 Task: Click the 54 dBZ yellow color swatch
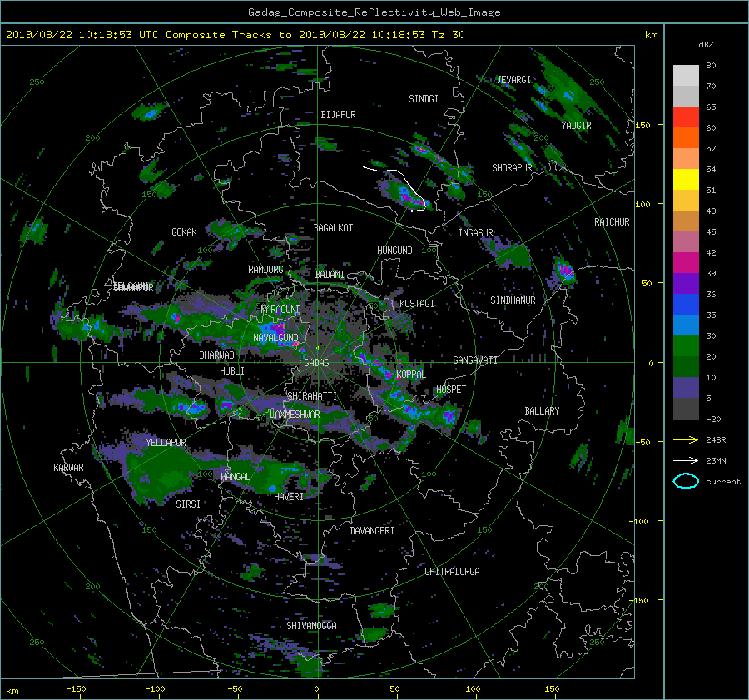tap(686, 179)
